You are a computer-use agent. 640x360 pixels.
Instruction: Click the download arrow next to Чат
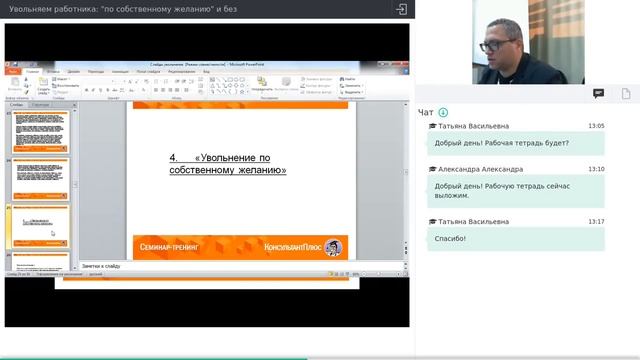point(443,112)
